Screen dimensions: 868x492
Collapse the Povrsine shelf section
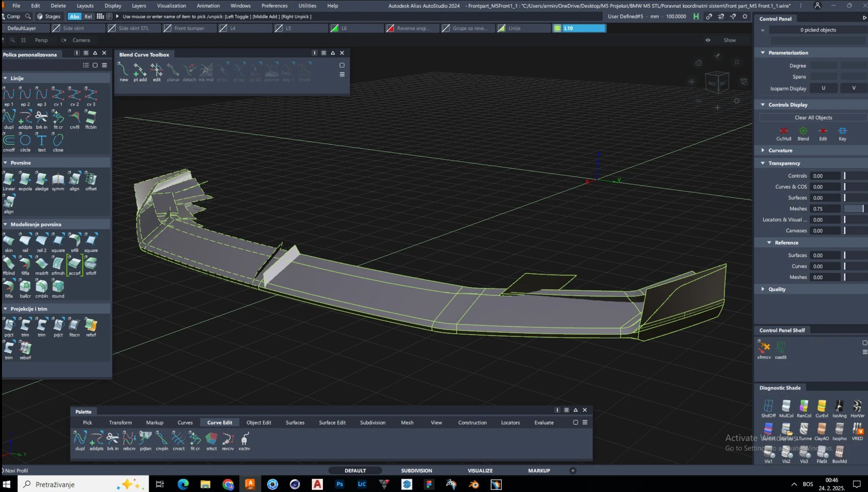pyautogui.click(x=5, y=163)
